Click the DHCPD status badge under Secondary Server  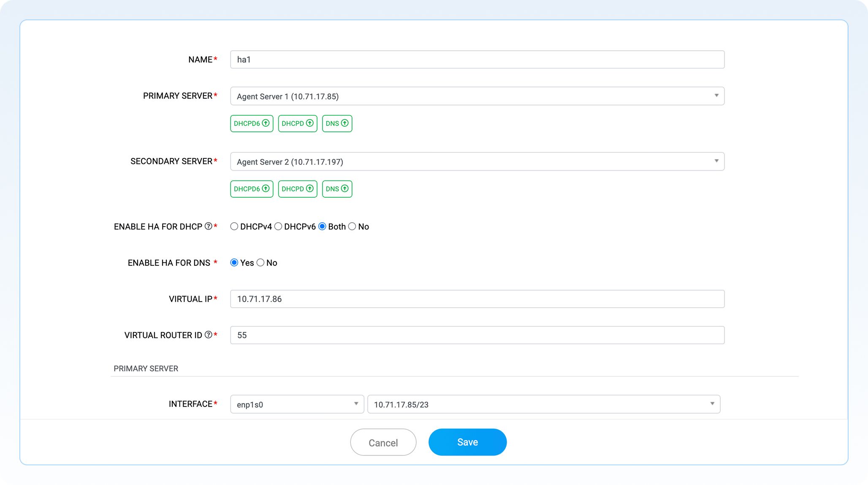(297, 188)
